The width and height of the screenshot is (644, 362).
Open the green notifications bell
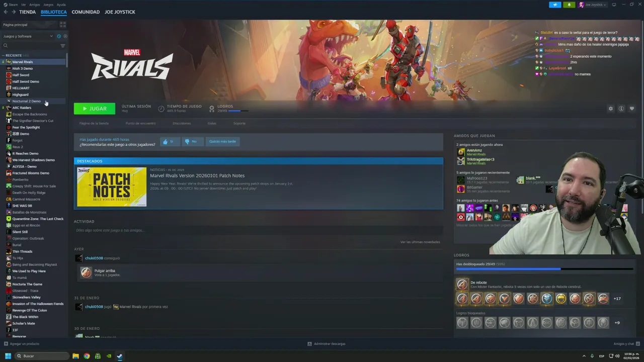pos(569,5)
